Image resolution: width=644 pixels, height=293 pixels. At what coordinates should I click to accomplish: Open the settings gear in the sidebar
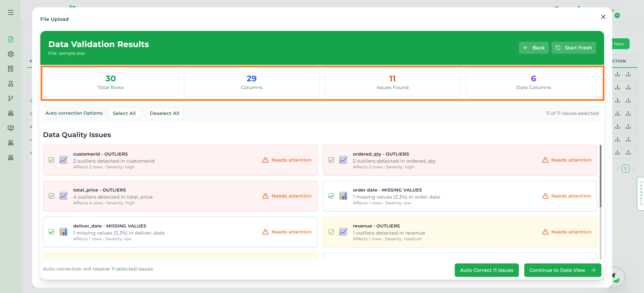(x=11, y=54)
